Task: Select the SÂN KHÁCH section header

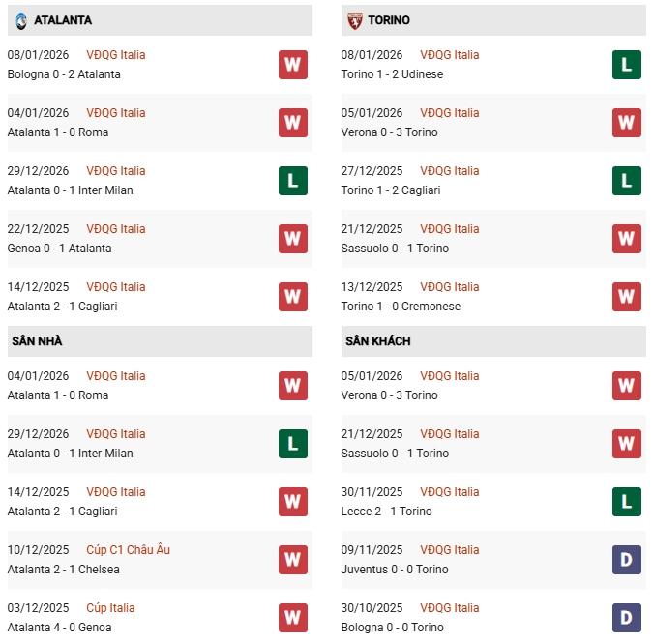Action: point(377,341)
